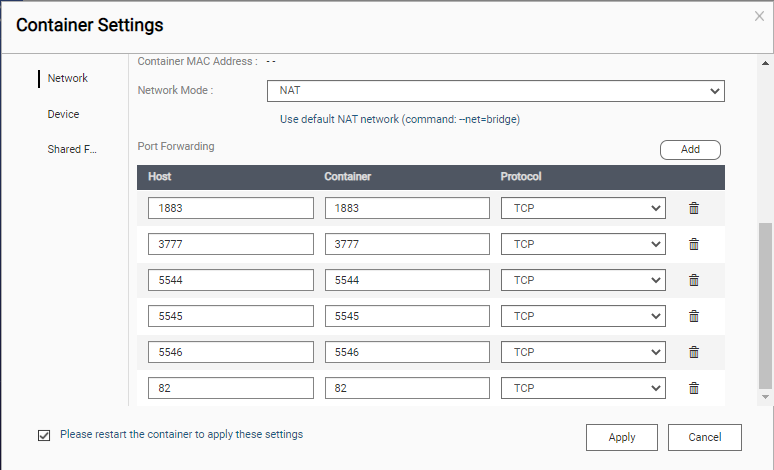Apply the container settings
This screenshot has width=774, height=470.
(621, 437)
